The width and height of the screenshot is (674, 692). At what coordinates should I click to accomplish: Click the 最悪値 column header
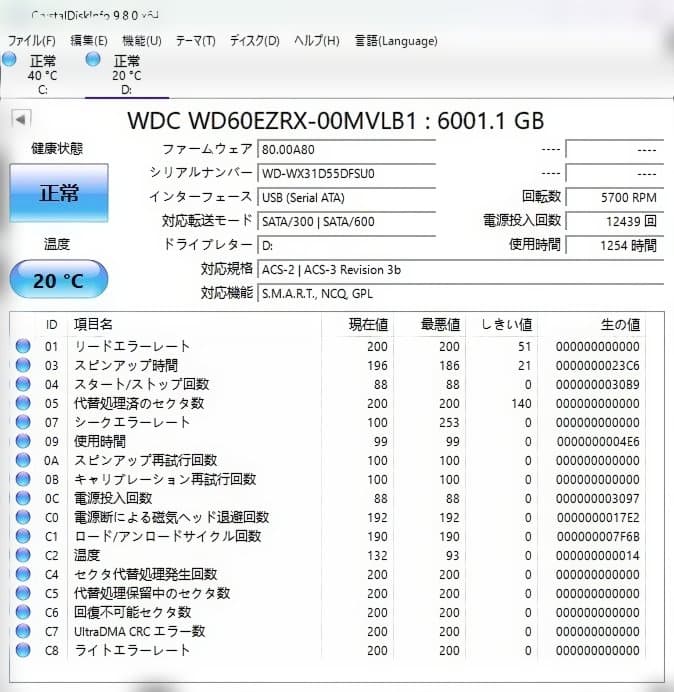(x=440, y=324)
